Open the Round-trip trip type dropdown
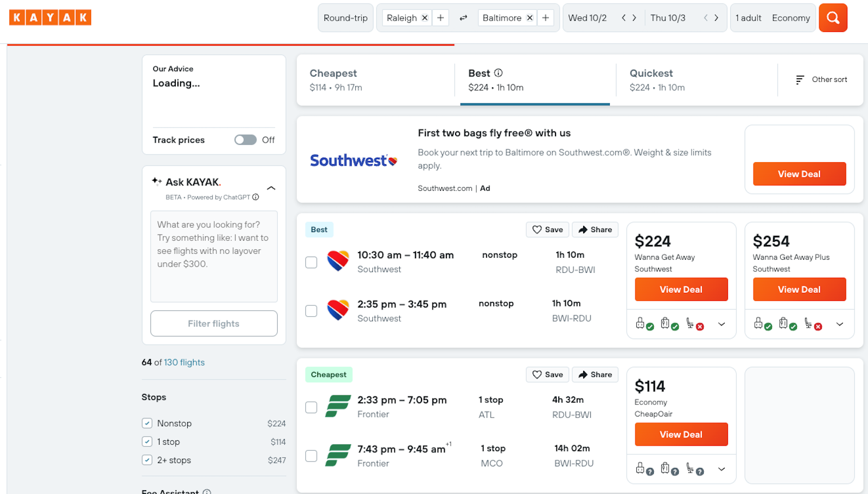868x494 pixels. point(346,18)
